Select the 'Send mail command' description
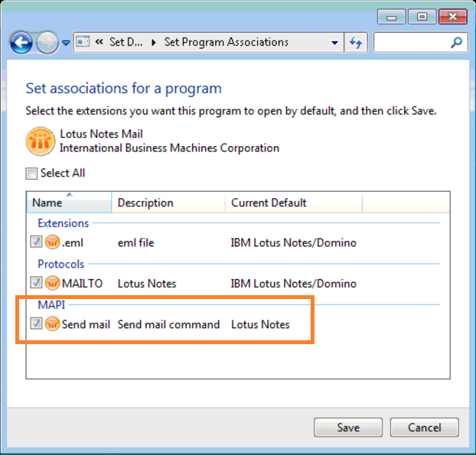This screenshot has width=476, height=455. pos(168,324)
